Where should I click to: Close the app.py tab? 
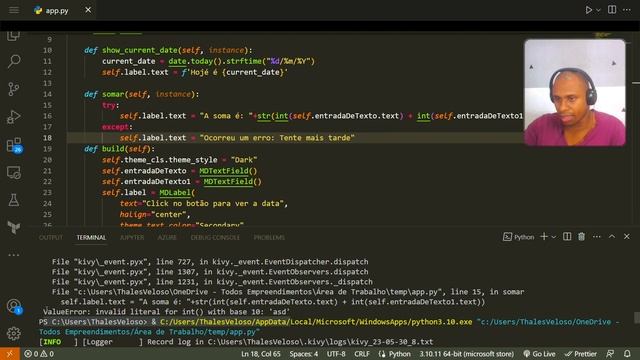tap(88, 10)
